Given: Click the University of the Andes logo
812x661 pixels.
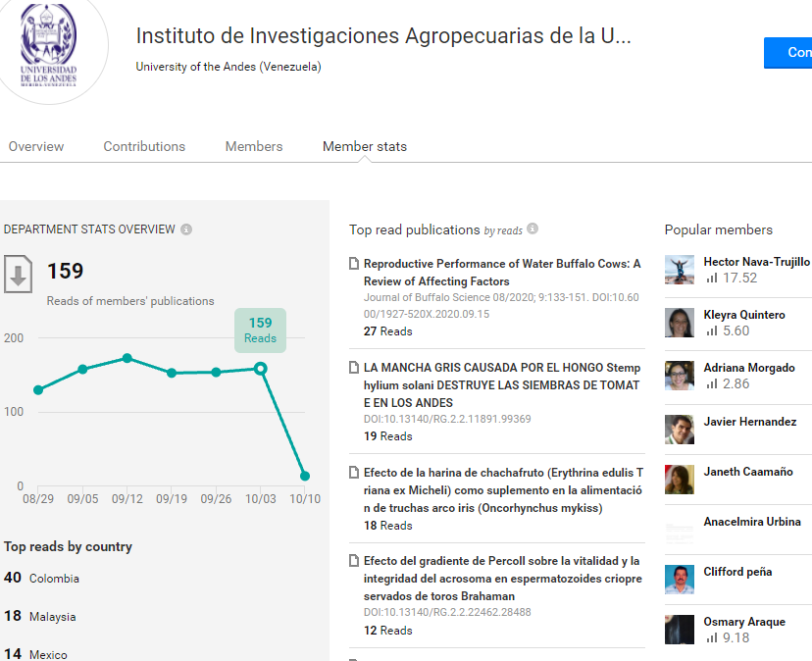Looking at the screenshot, I should (x=49, y=45).
